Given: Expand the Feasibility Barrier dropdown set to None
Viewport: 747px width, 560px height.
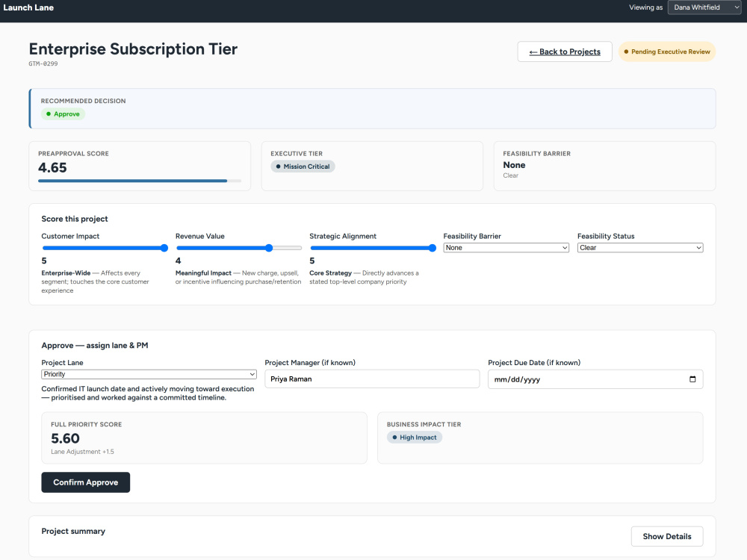Looking at the screenshot, I should pyautogui.click(x=506, y=248).
